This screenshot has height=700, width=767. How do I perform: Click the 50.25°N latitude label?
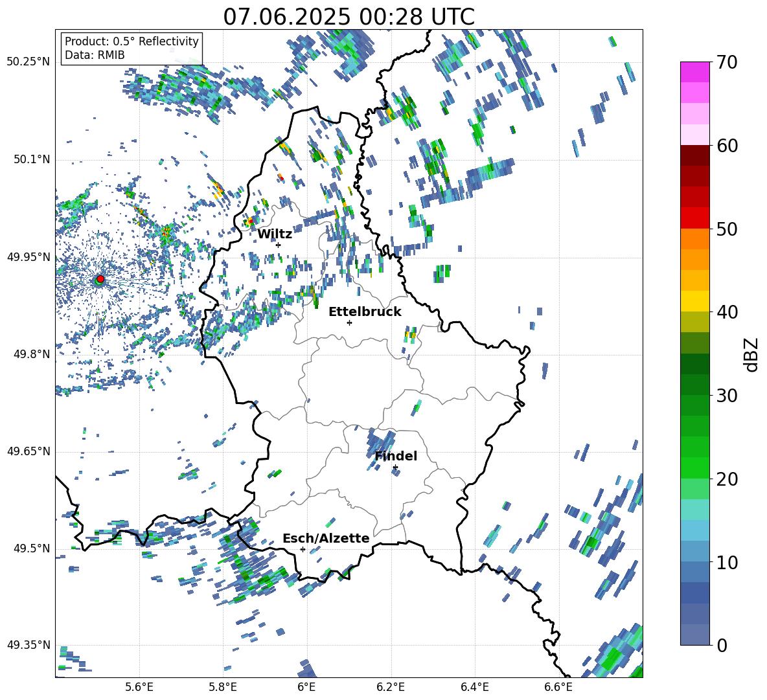(28, 62)
